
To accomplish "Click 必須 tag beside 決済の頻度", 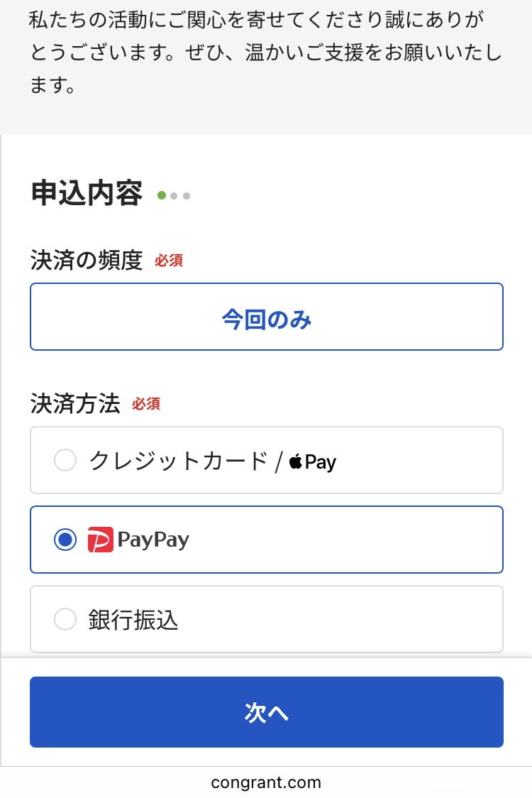I will pos(169,261).
